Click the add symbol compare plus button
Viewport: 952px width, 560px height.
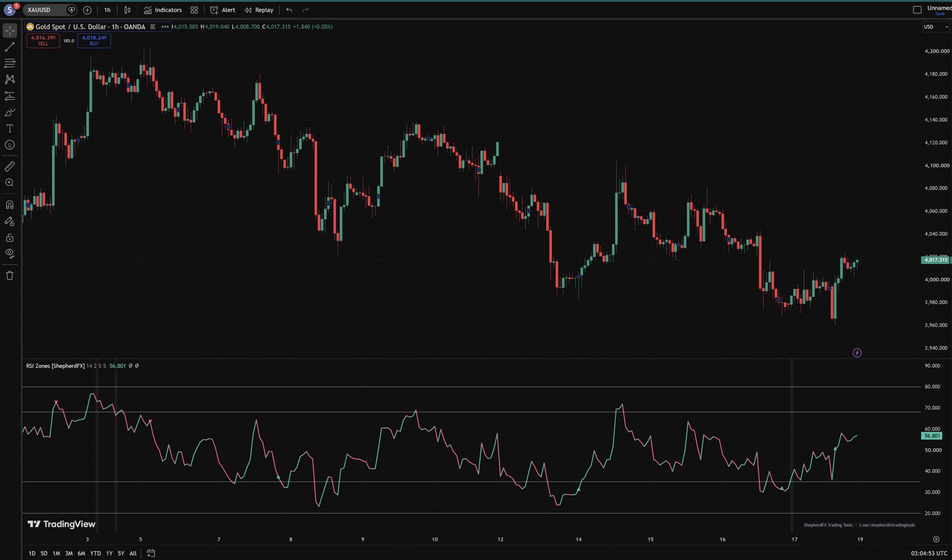point(87,10)
